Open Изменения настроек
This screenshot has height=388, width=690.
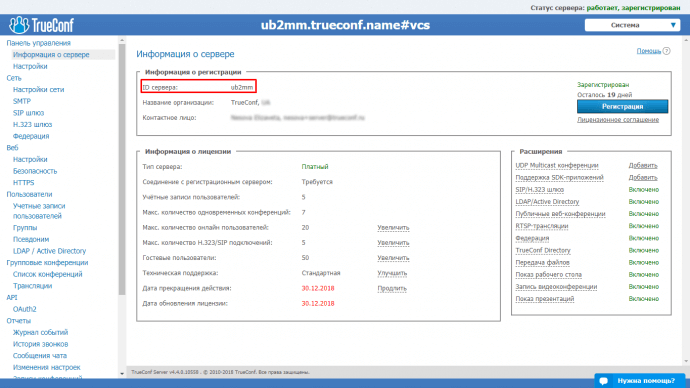point(47,367)
